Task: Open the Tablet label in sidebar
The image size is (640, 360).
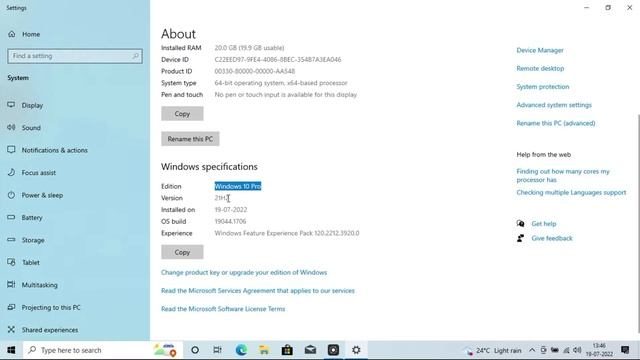Action: coord(31,262)
